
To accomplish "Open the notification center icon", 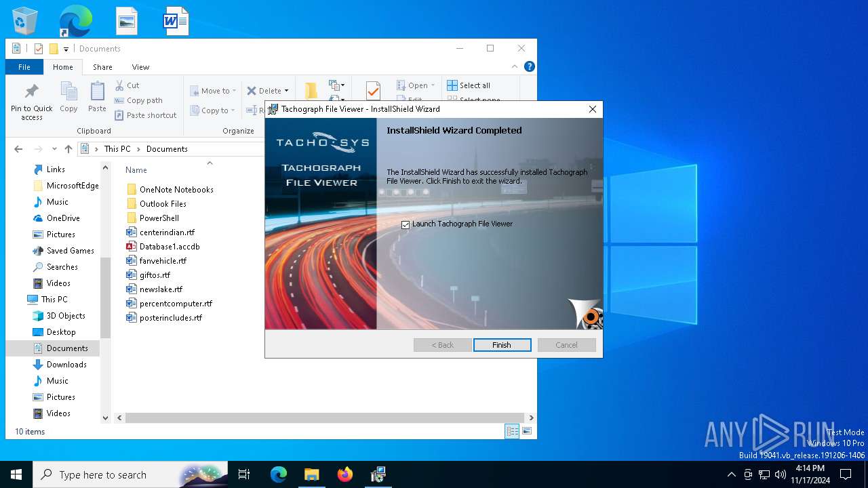I will [x=846, y=474].
